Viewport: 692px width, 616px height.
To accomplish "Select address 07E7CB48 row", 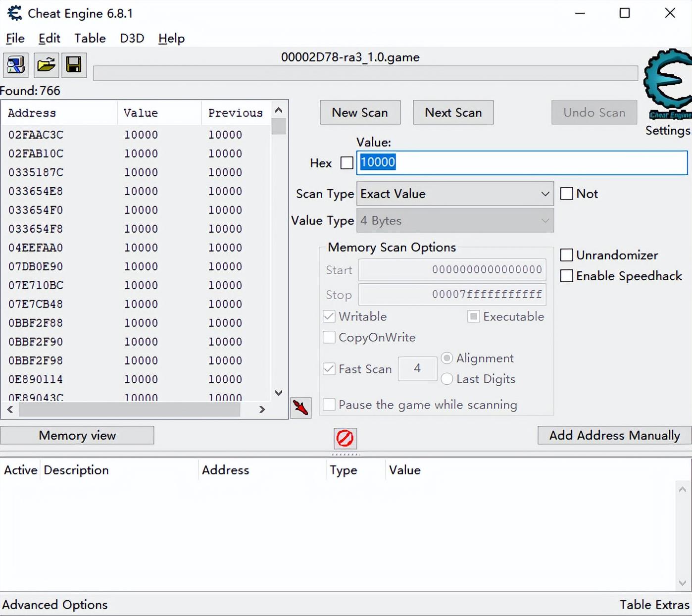I will point(136,304).
